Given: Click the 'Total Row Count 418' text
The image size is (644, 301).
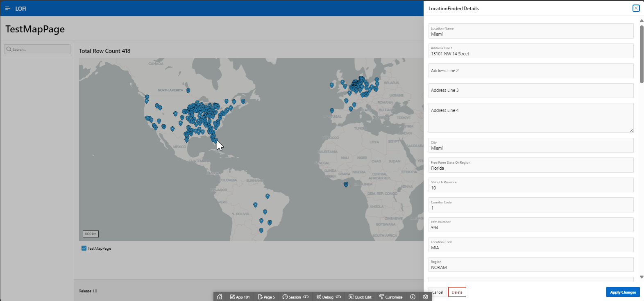Looking at the screenshot, I should [104, 51].
